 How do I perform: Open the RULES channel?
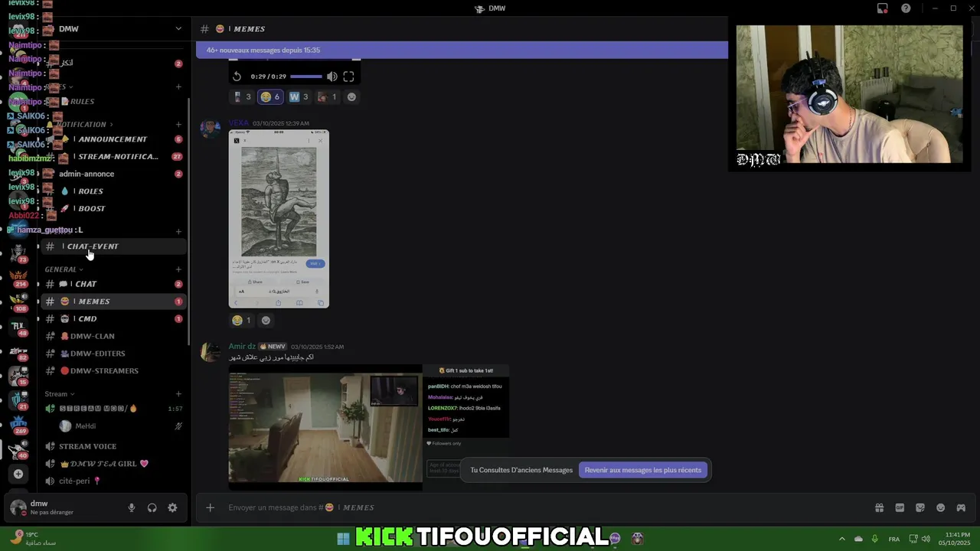(x=114, y=101)
